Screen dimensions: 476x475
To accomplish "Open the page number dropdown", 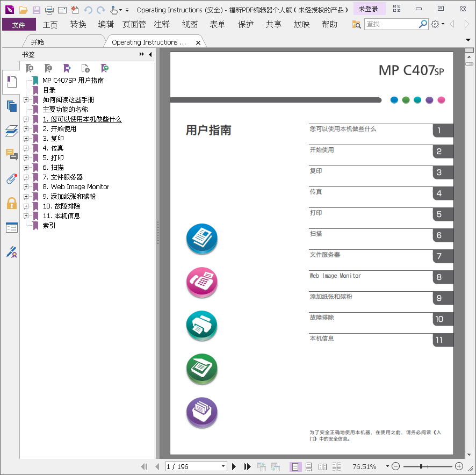I will 223,466.
